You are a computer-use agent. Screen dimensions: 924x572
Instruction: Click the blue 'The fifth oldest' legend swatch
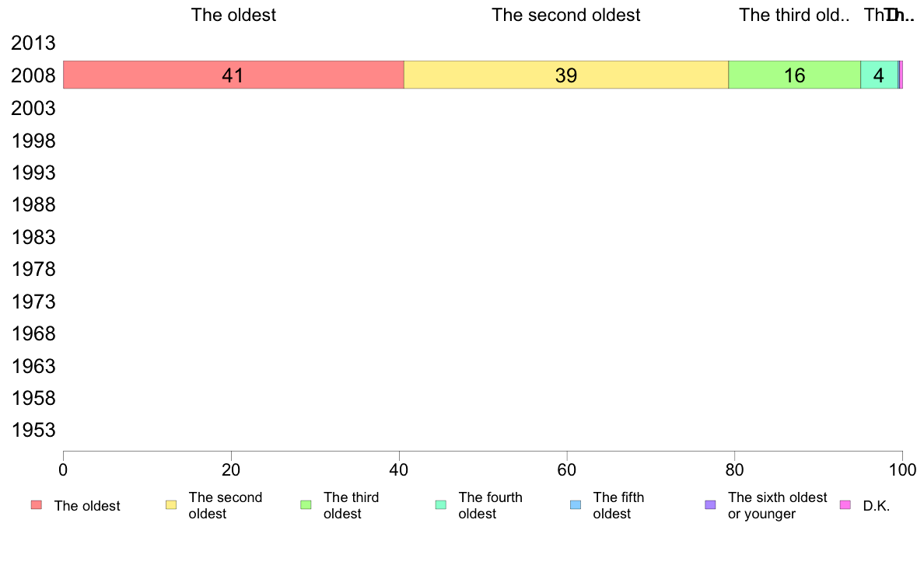(x=576, y=505)
